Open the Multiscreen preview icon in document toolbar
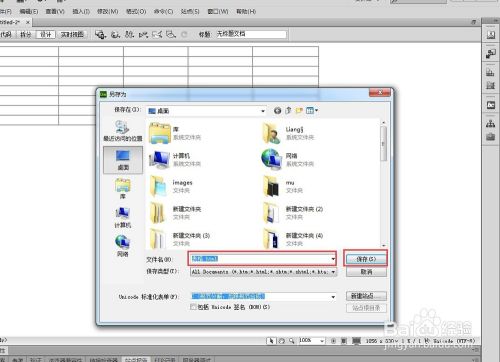This screenshot has height=362, width=500. (100, 34)
